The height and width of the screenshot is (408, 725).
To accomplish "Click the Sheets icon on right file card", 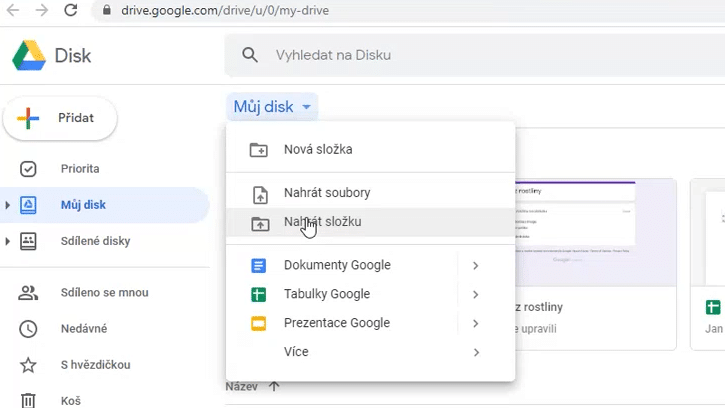I will [x=713, y=307].
